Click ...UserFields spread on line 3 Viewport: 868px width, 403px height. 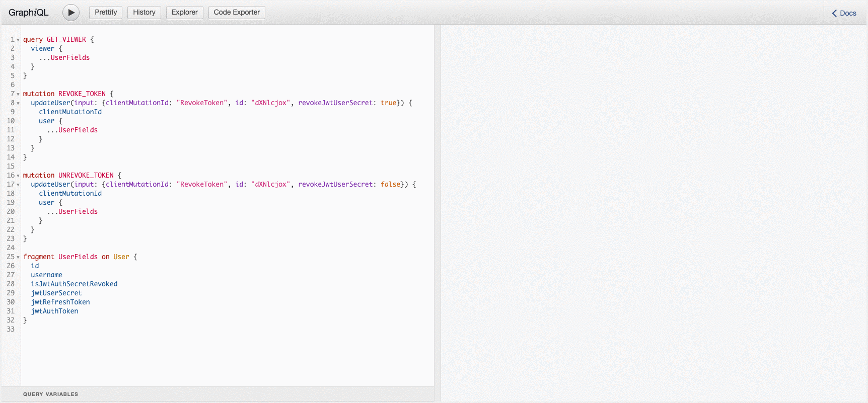[64, 57]
